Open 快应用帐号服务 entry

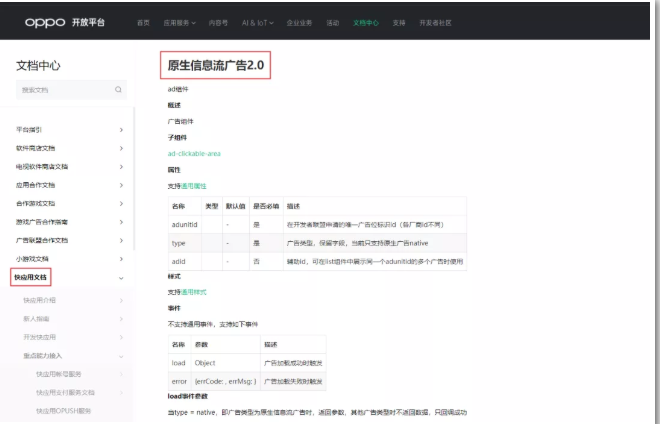click(59, 374)
